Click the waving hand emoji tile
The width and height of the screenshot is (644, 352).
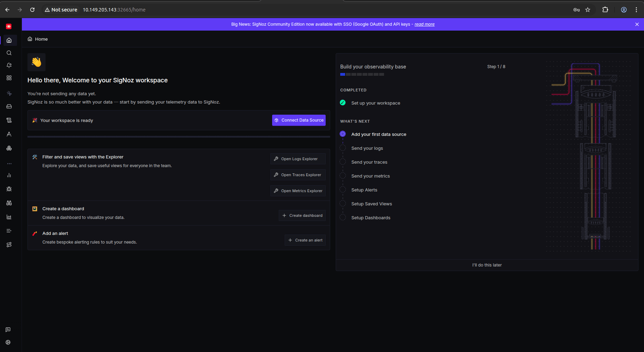point(36,62)
